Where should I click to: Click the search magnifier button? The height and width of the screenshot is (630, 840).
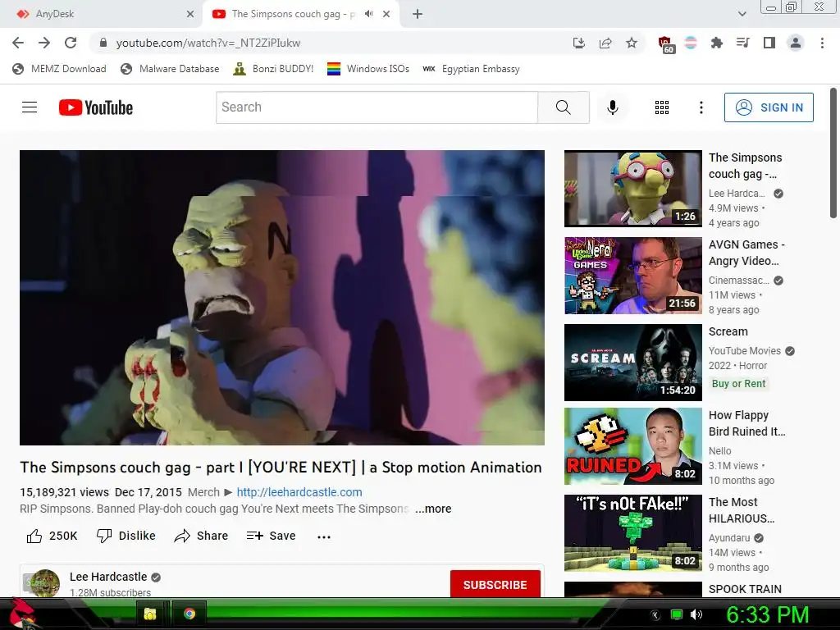click(563, 107)
